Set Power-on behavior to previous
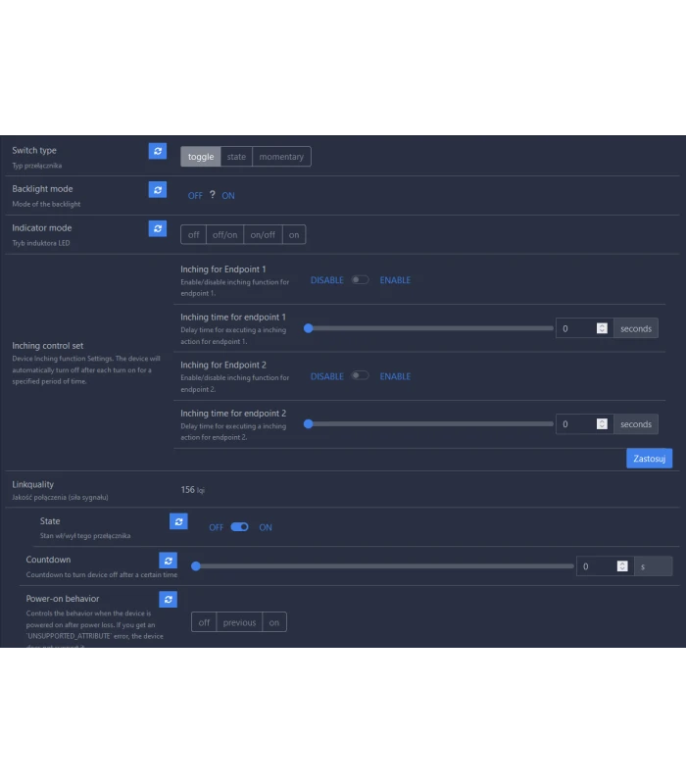This screenshot has height=784, width=686. 239,622
